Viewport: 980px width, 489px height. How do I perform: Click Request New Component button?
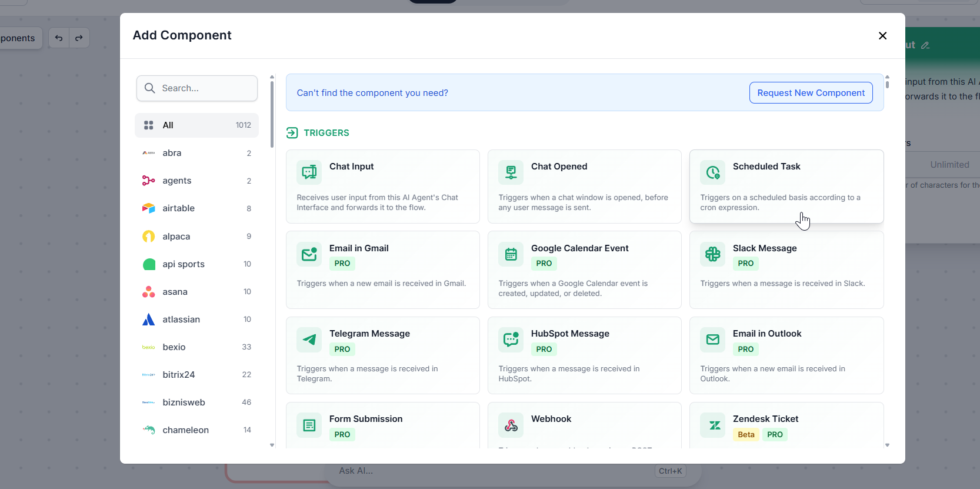pos(811,93)
